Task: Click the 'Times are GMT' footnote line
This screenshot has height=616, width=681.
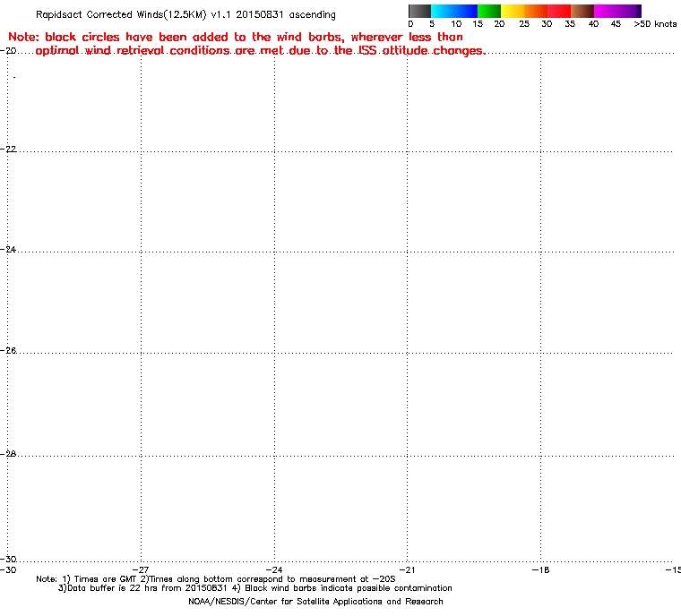Action: [x=216, y=579]
